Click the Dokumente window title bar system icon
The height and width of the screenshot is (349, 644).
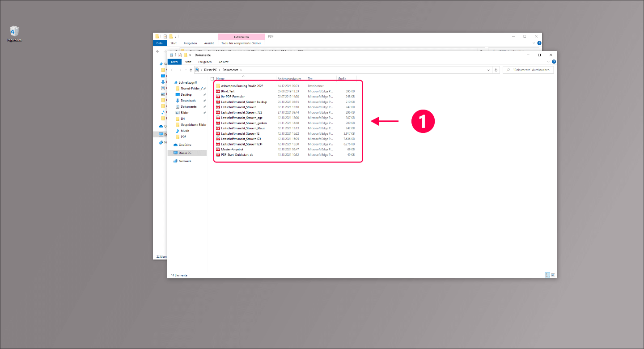pyautogui.click(x=171, y=55)
